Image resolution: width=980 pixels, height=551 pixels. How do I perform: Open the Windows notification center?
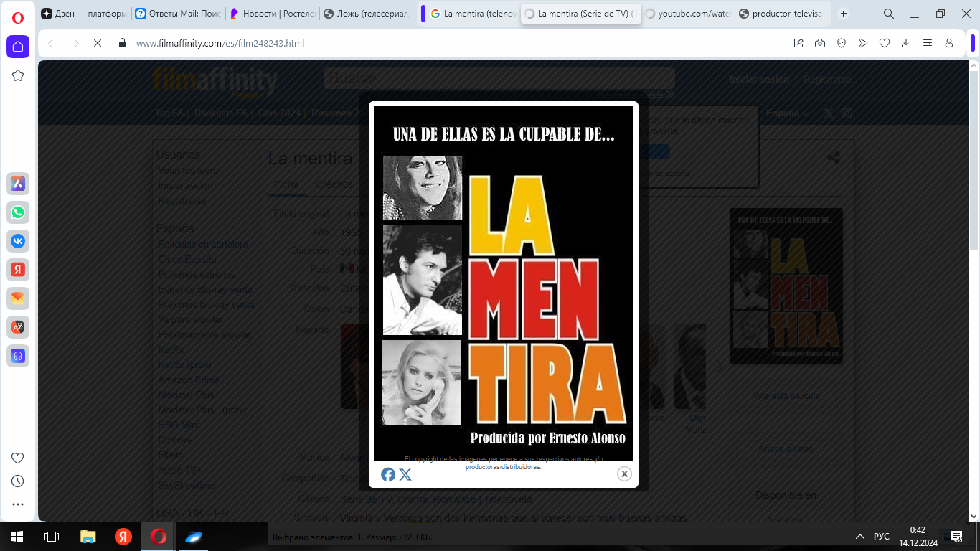pos(956,537)
